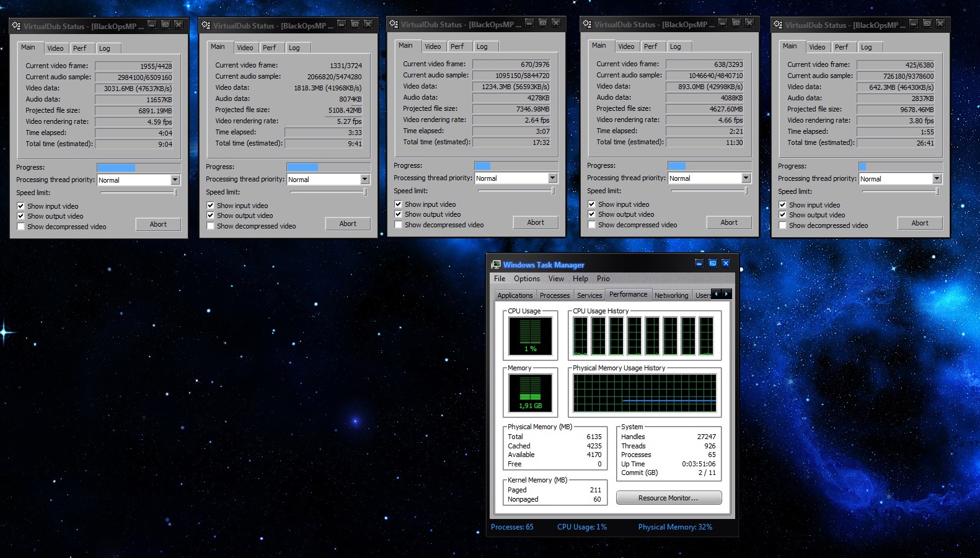Uncheck Show output video in 2.64 fps window
980x558 pixels.
pyautogui.click(x=399, y=214)
